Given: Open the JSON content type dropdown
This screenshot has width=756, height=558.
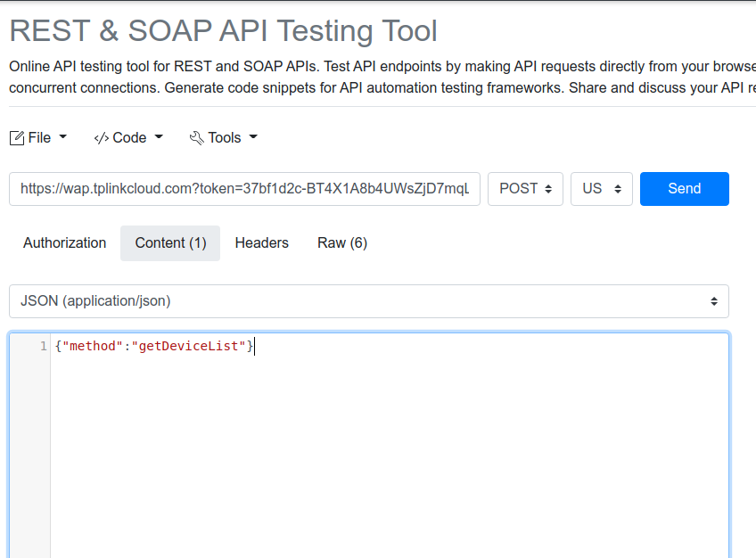Looking at the screenshot, I should (369, 301).
